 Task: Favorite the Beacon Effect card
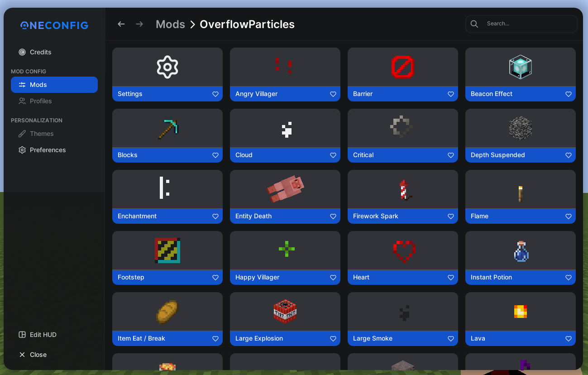[569, 94]
